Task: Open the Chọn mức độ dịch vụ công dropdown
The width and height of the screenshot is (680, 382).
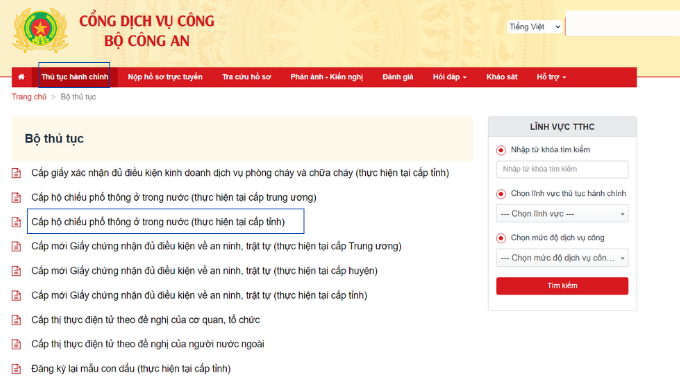Action: click(562, 258)
